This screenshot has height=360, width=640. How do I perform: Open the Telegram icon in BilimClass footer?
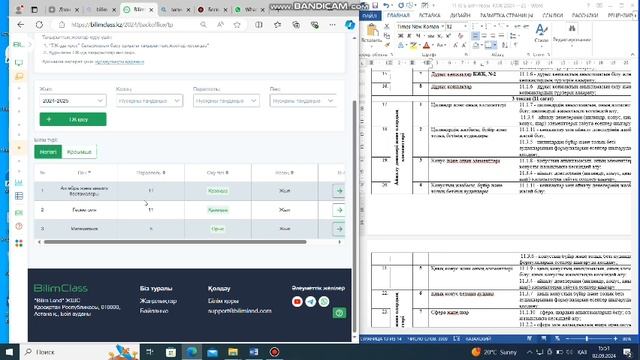[x=311, y=302]
